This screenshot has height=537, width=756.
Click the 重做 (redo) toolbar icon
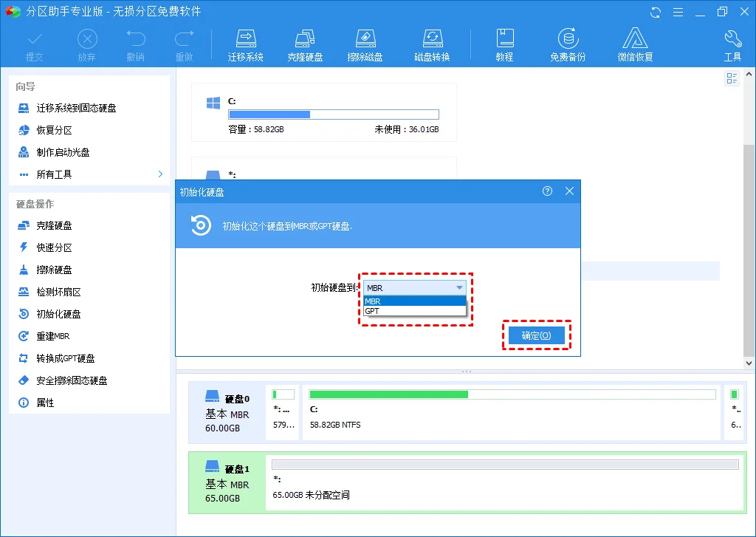tap(184, 46)
